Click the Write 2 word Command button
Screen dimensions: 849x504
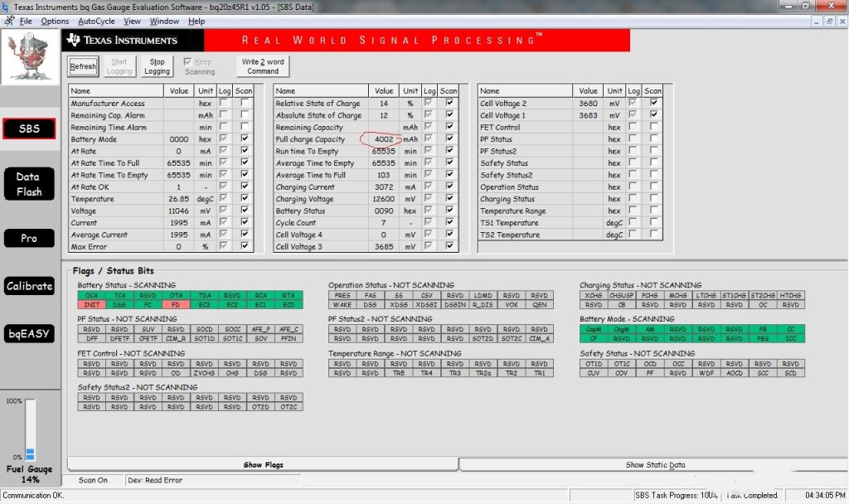click(263, 66)
